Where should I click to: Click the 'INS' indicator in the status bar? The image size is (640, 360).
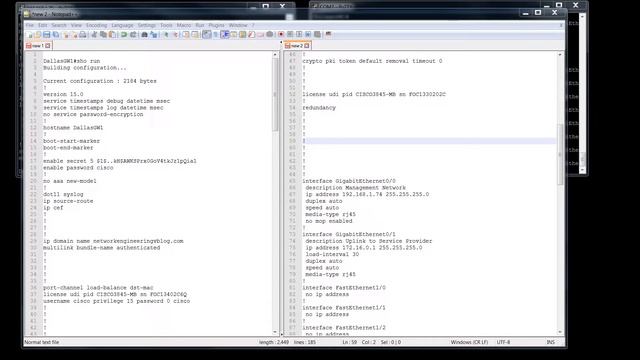[551, 342]
